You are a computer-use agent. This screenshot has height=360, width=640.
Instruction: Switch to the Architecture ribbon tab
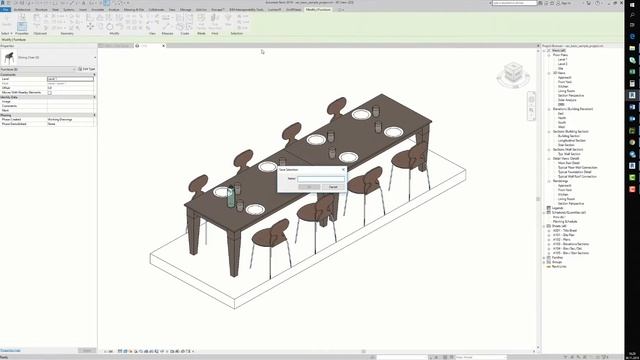point(22,9)
